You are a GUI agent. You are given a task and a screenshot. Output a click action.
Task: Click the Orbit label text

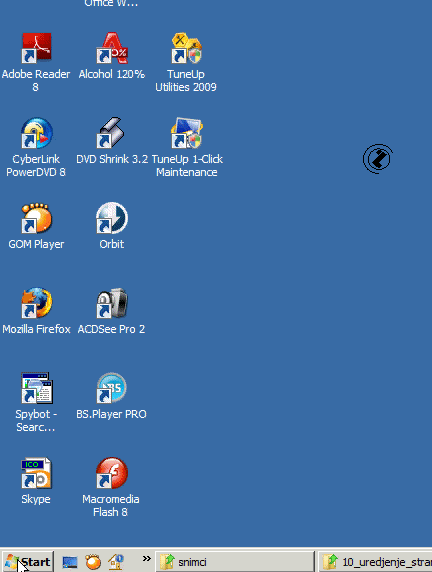point(112,244)
